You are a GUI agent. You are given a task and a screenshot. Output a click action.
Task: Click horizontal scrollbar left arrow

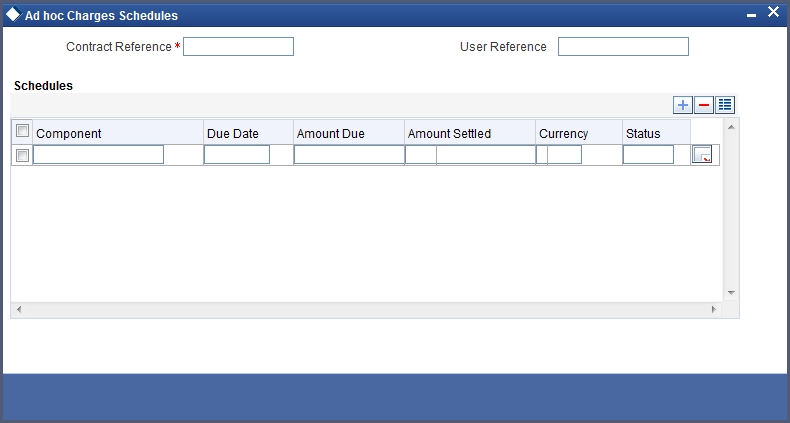(x=19, y=309)
